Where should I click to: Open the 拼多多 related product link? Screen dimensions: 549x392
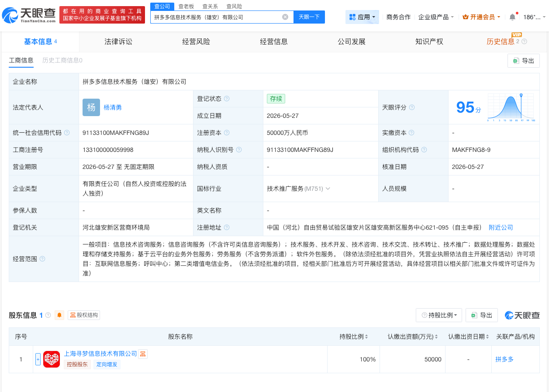[x=504, y=359]
